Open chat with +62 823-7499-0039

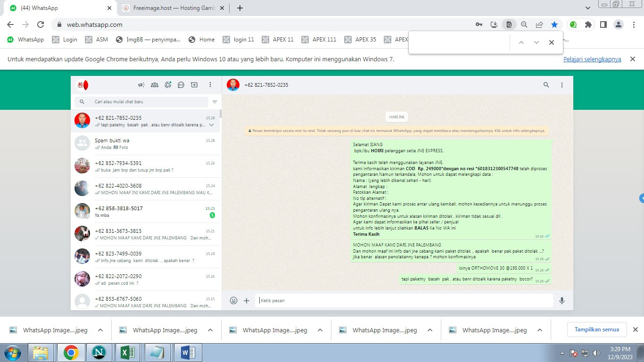point(145,257)
